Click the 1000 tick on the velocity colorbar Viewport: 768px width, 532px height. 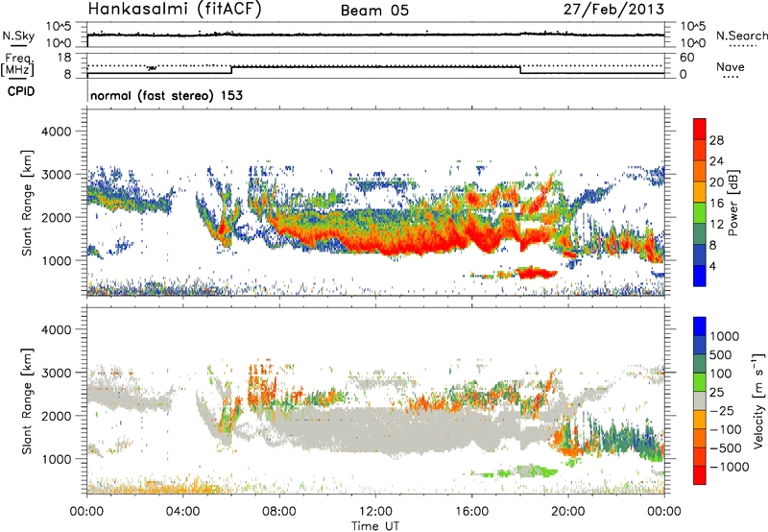coord(724,336)
